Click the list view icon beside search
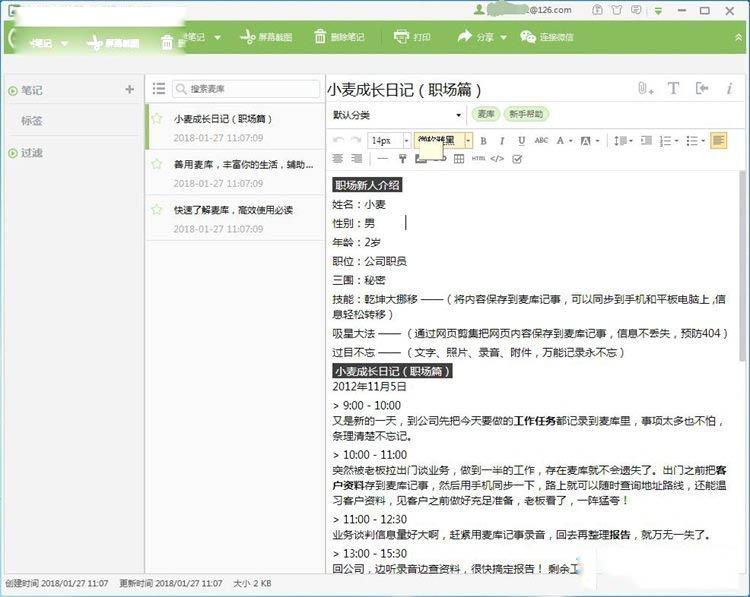750x597 pixels. [159, 88]
